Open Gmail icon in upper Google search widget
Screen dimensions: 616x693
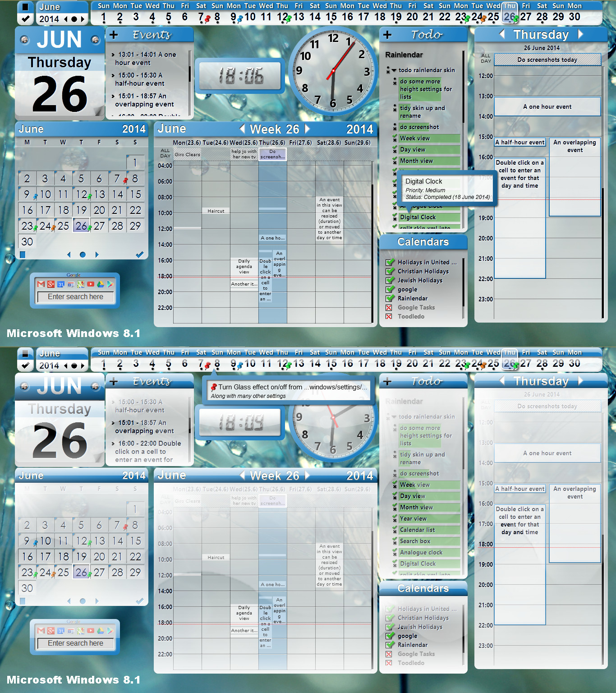click(x=41, y=284)
